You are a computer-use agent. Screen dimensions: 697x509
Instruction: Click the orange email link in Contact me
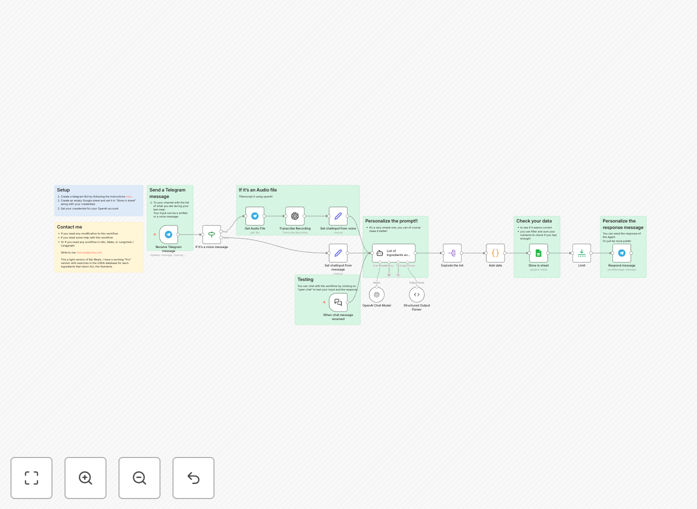89,252
